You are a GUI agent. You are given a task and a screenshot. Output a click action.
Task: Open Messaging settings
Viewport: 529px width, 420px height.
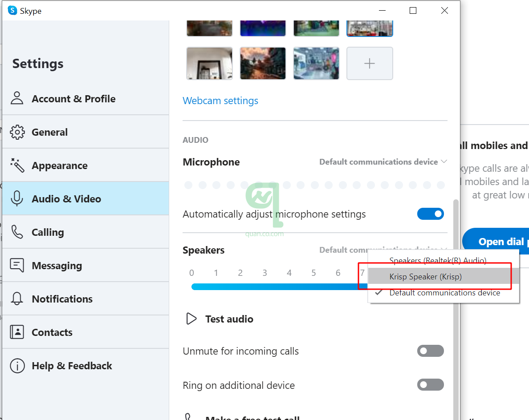[x=85, y=265]
